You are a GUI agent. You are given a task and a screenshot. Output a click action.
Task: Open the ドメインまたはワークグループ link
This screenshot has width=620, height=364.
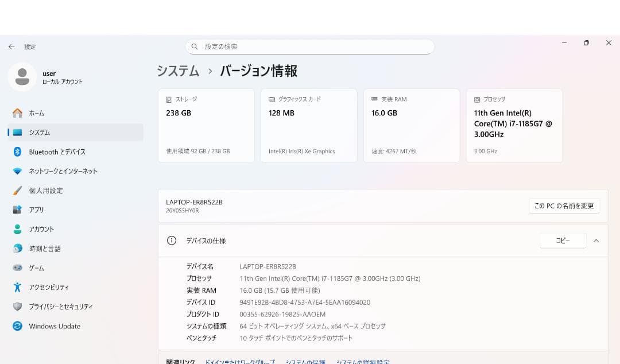pos(239,362)
